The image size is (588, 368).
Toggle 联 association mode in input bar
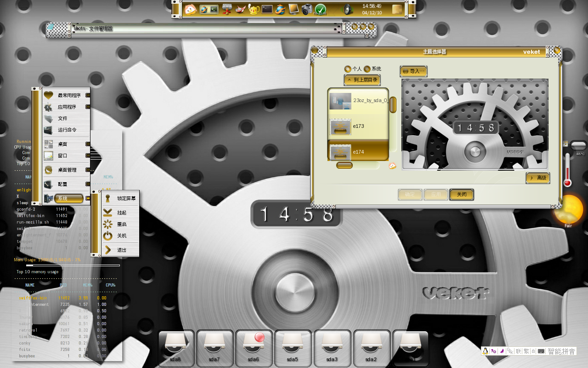pyautogui.click(x=519, y=351)
